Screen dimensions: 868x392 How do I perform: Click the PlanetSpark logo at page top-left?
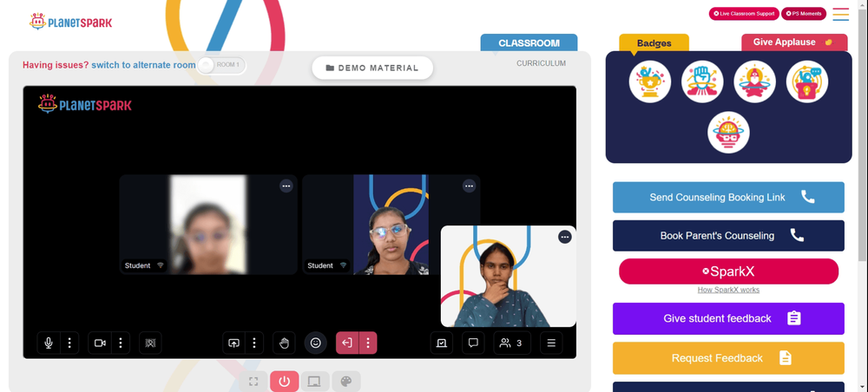[70, 22]
